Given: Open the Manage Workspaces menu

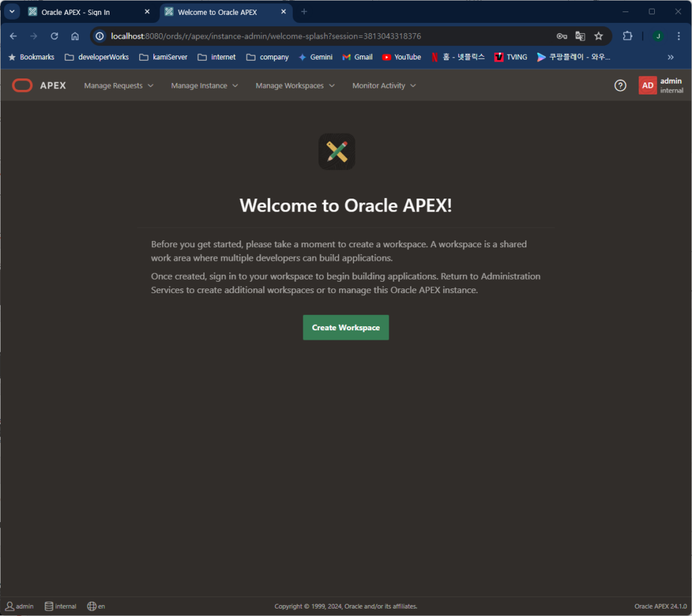Looking at the screenshot, I should tap(295, 86).
